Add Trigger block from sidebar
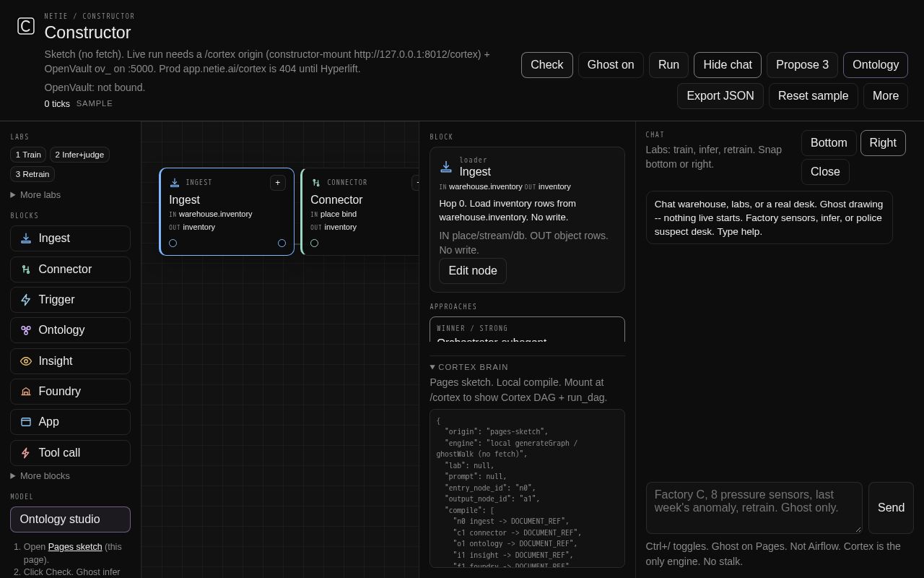924x578 pixels. pyautogui.click(x=70, y=300)
